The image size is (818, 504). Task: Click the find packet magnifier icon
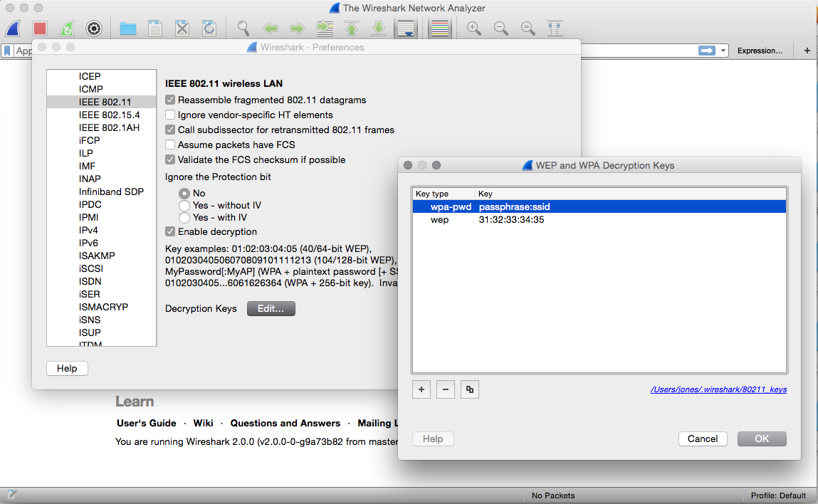pyautogui.click(x=243, y=28)
